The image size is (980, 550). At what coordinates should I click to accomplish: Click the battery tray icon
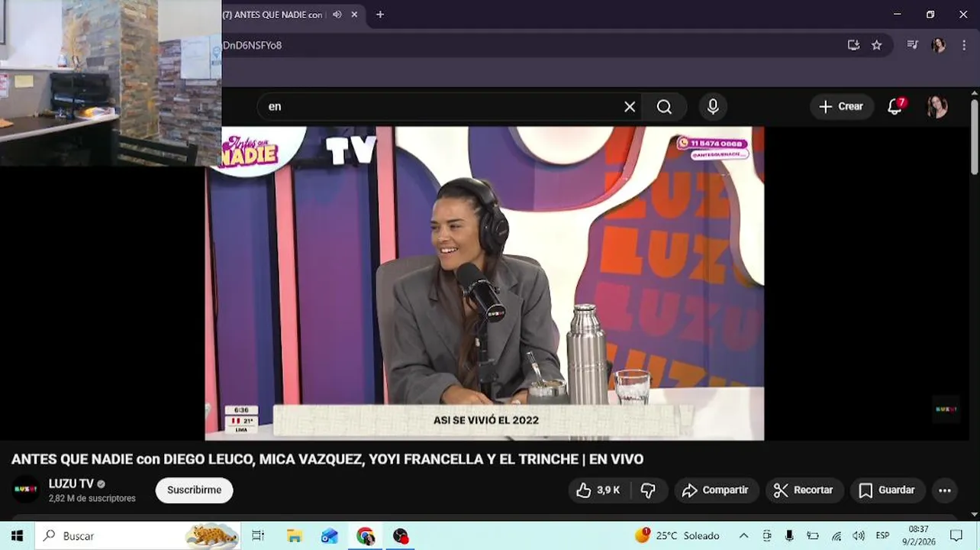click(x=813, y=535)
